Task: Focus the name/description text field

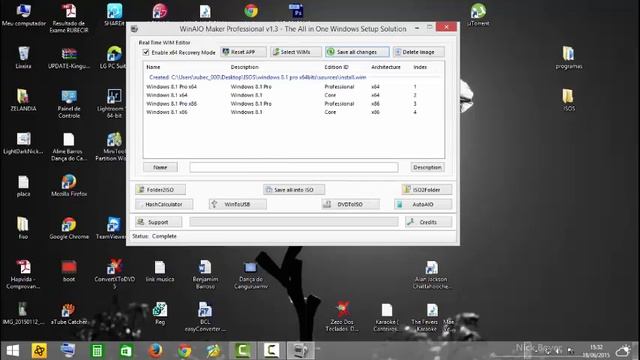Action: [x=294, y=167]
